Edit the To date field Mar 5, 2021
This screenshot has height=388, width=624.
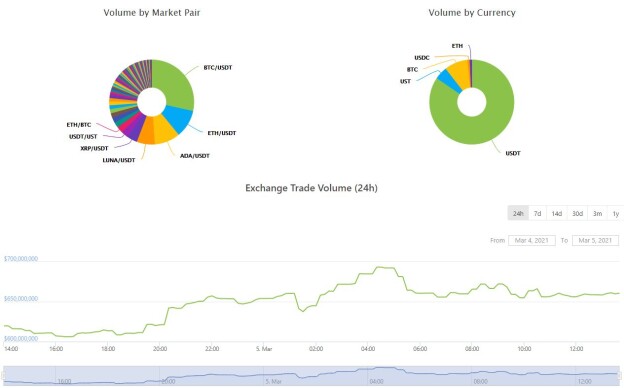point(595,240)
